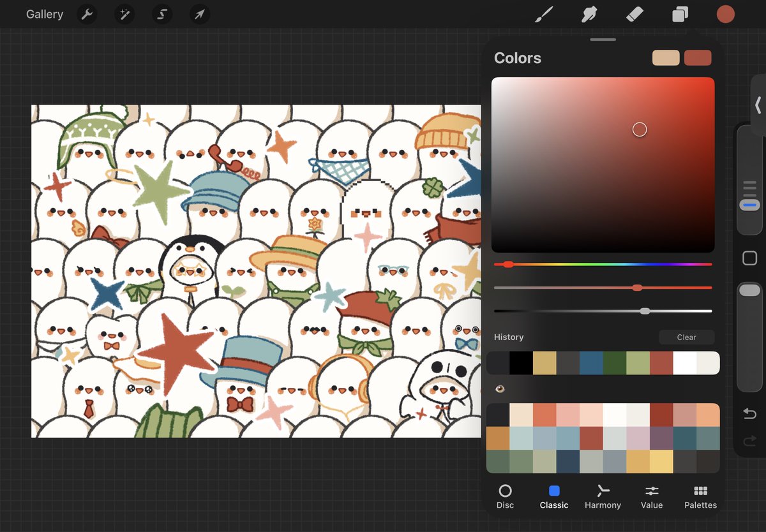
Task: Click the hue slider knob
Action: point(508,264)
